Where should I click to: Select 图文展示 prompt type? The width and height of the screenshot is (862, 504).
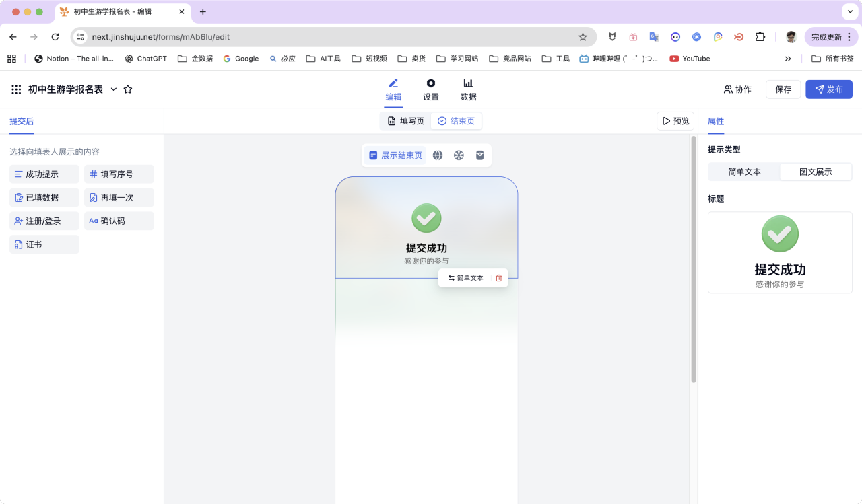816,172
